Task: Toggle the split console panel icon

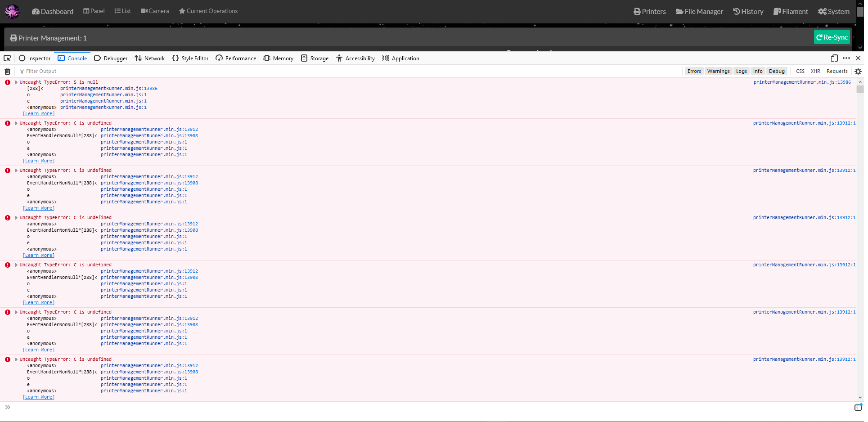Action: click(858, 407)
